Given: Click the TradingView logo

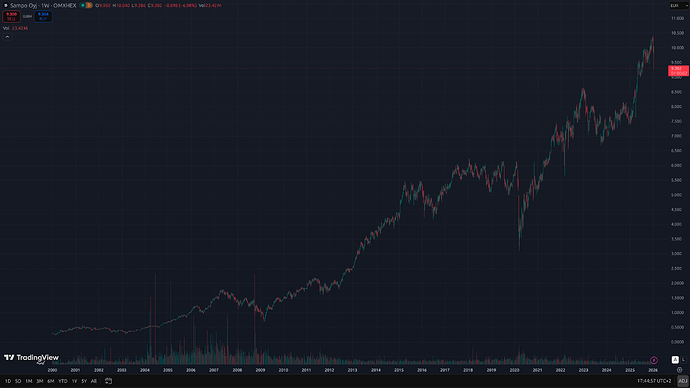Looking at the screenshot, I should (x=31, y=358).
